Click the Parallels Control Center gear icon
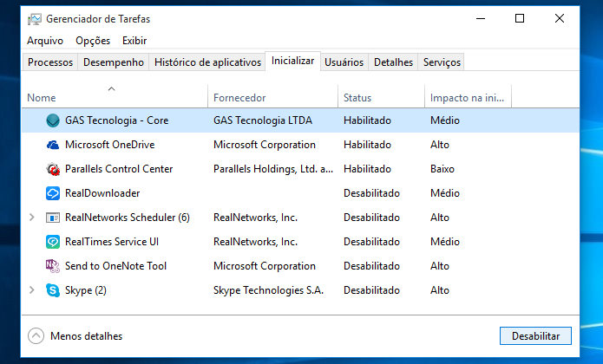 click(53, 169)
